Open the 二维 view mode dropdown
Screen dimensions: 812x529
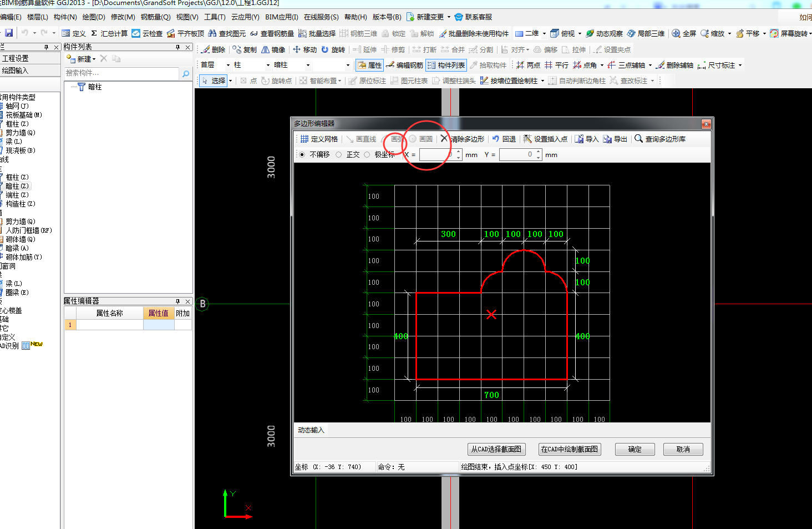pyautogui.click(x=544, y=33)
